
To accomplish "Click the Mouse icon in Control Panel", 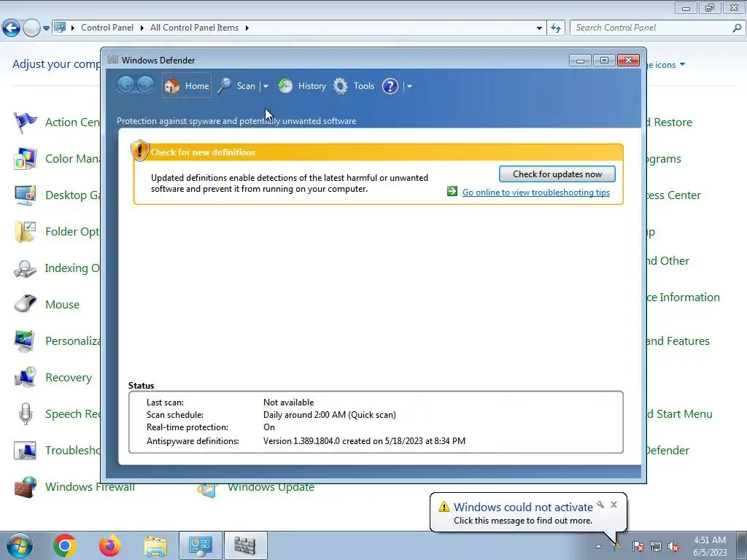I will [x=25, y=303].
